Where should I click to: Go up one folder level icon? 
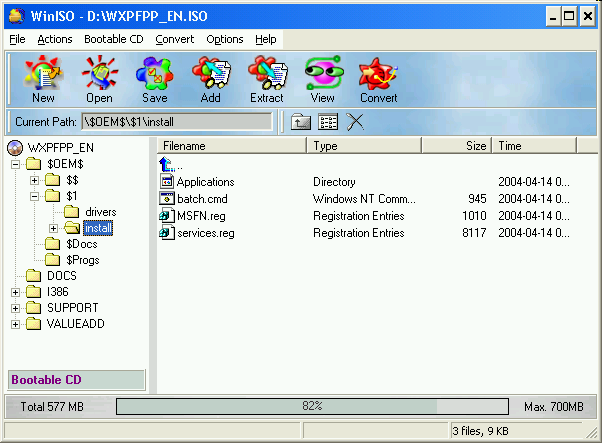pos(301,122)
